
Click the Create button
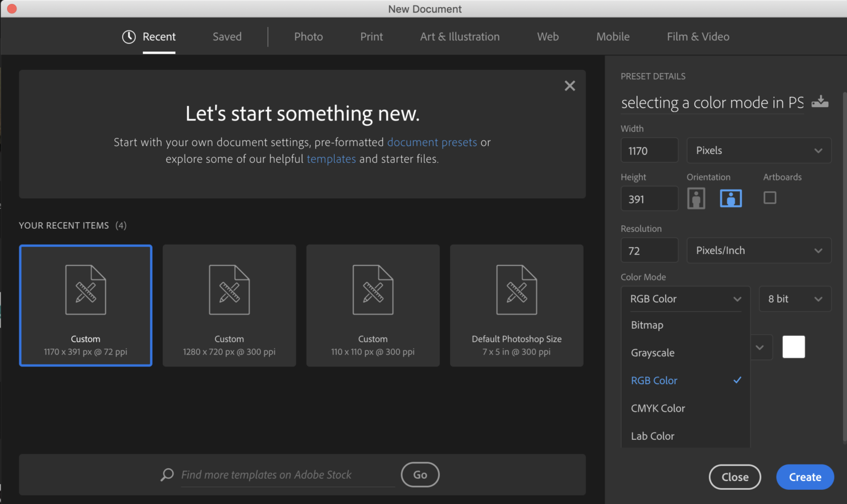point(805,477)
